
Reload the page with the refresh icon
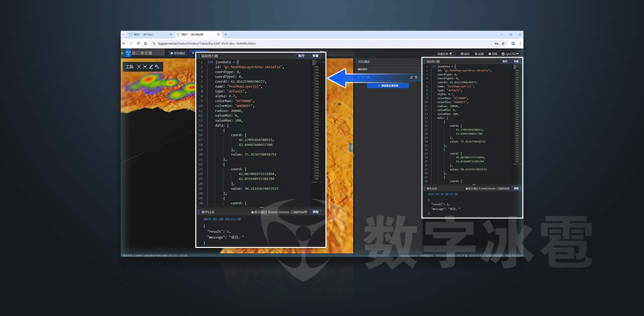click(x=138, y=43)
